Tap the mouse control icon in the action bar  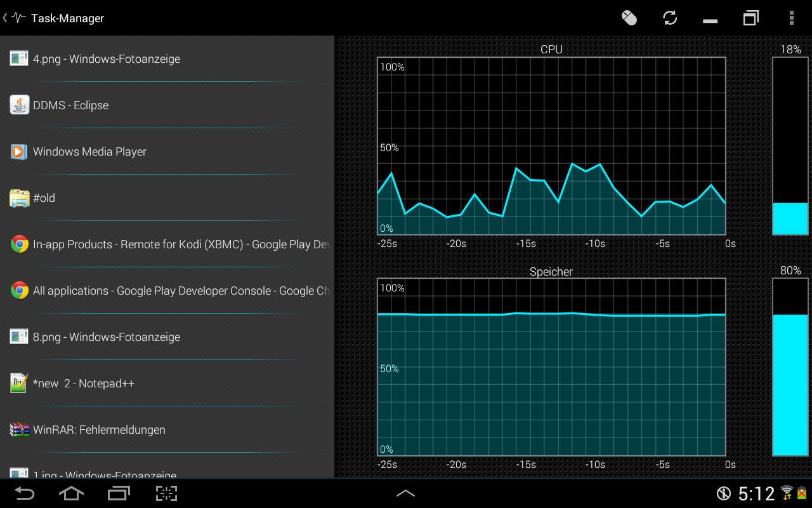[x=629, y=18]
